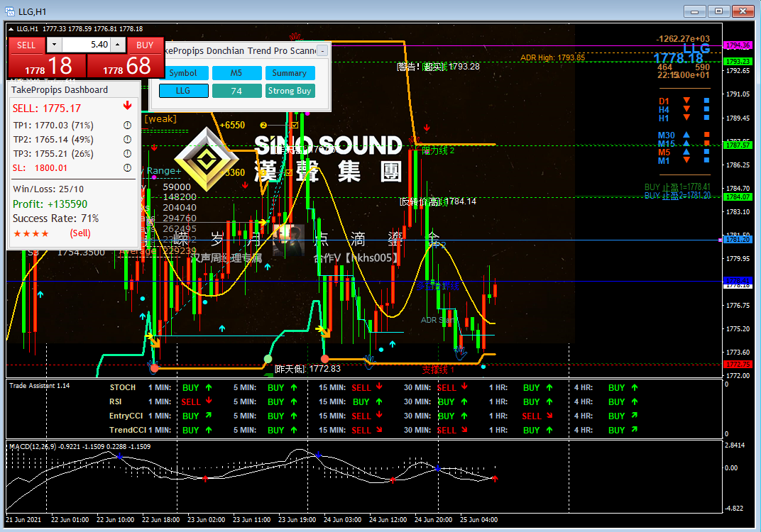Click TrendCCI 4 HR green diagonal arrow

click(635, 429)
